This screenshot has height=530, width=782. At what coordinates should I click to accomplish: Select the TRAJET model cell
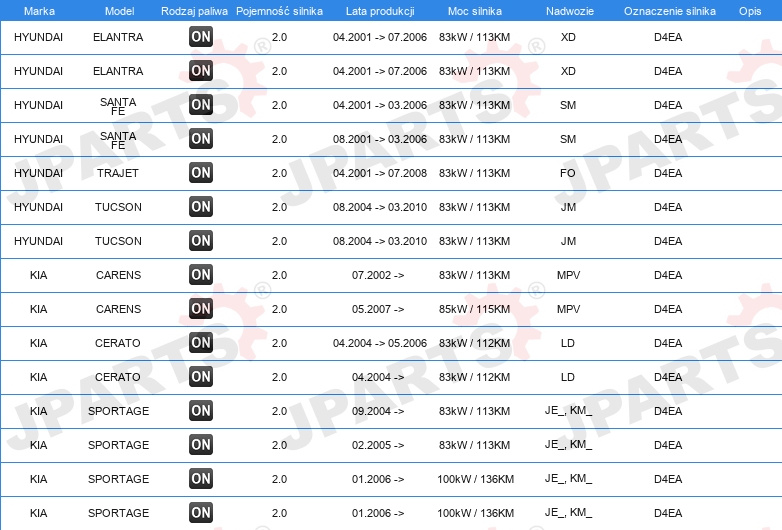coord(118,173)
